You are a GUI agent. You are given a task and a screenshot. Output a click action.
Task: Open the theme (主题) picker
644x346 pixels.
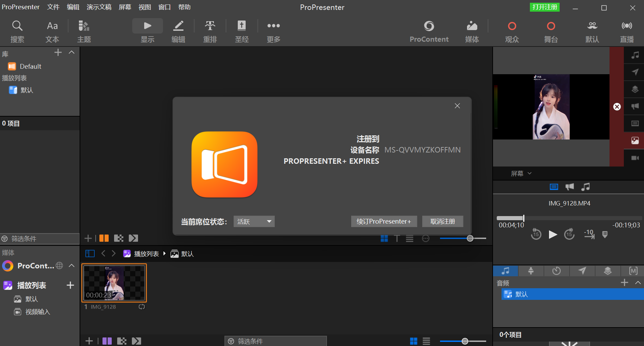point(84,31)
